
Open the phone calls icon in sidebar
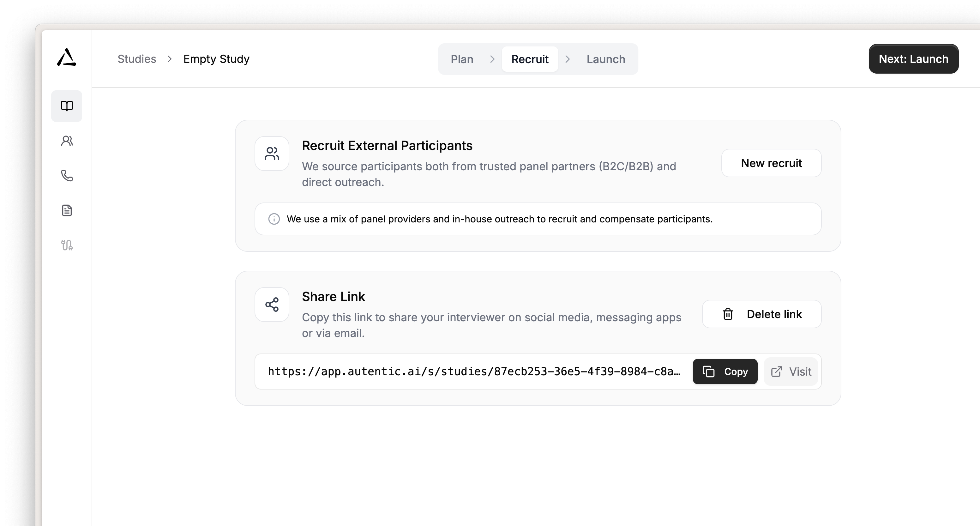pos(67,175)
